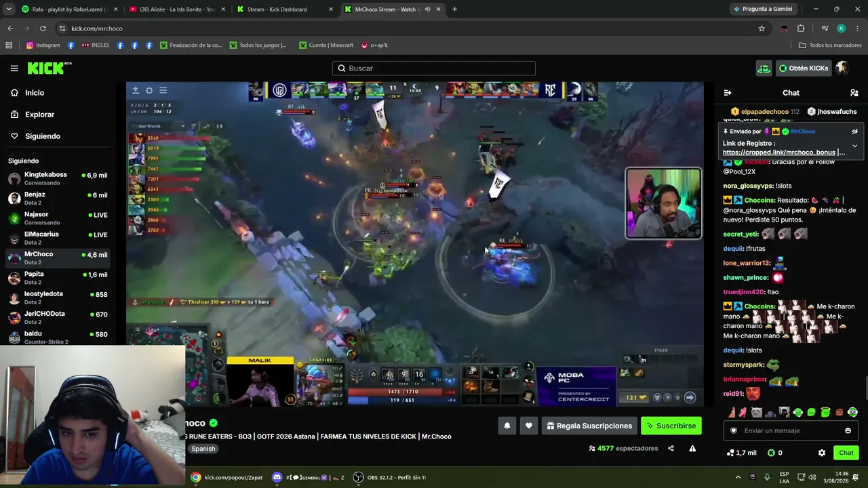
Task: Open Kingtekaboss followed channel
Action: pos(58,179)
